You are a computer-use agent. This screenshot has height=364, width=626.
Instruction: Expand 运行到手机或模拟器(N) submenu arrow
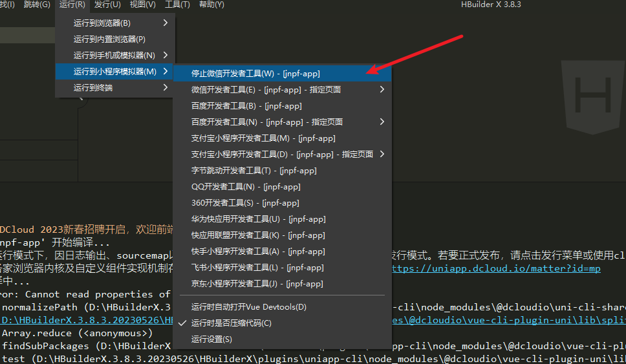(x=166, y=55)
